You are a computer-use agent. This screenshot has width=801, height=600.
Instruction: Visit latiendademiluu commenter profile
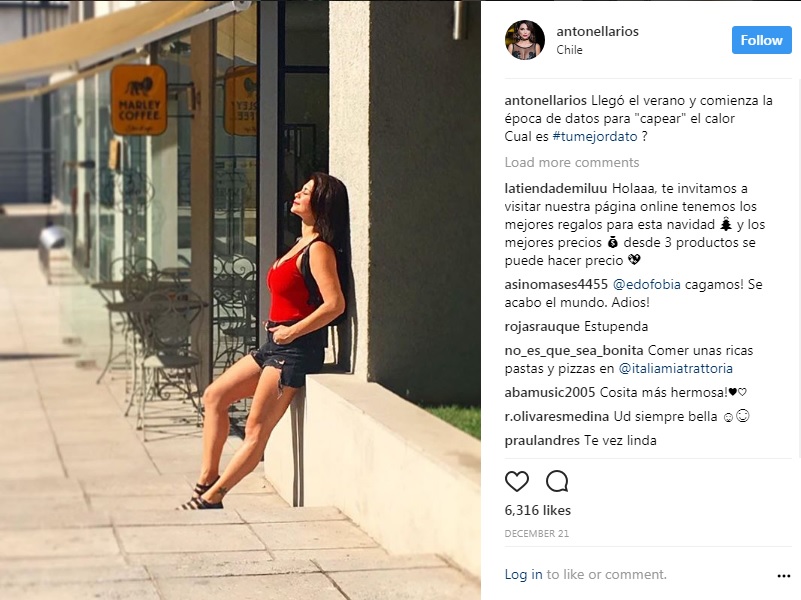pyautogui.click(x=556, y=188)
